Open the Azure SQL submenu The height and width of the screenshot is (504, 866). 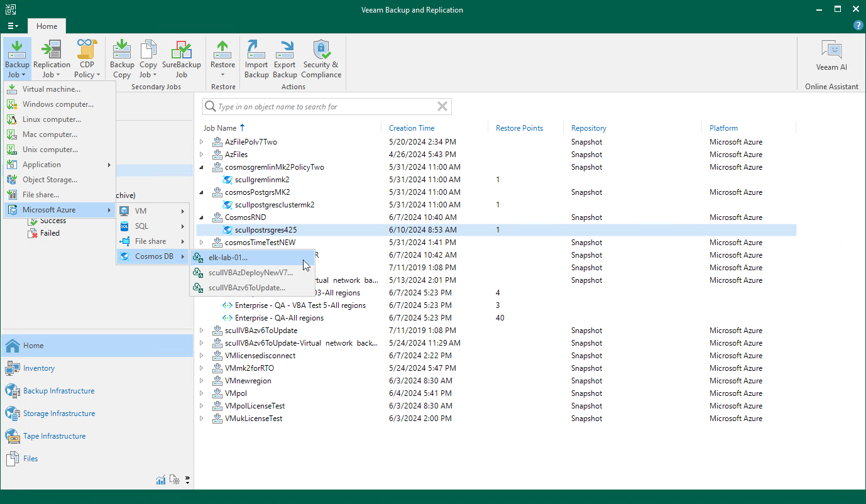pyautogui.click(x=153, y=226)
